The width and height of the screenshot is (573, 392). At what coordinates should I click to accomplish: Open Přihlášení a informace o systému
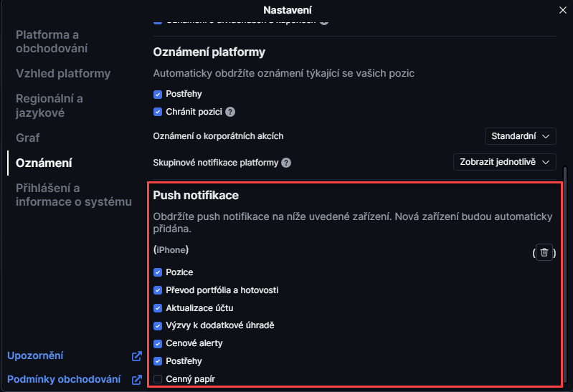pyautogui.click(x=74, y=195)
